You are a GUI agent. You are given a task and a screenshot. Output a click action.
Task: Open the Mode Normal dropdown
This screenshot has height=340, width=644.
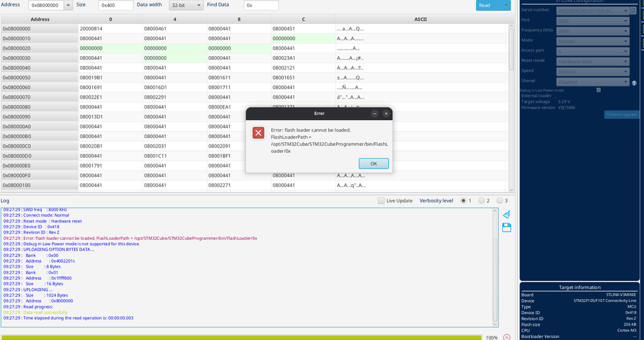tap(592, 41)
